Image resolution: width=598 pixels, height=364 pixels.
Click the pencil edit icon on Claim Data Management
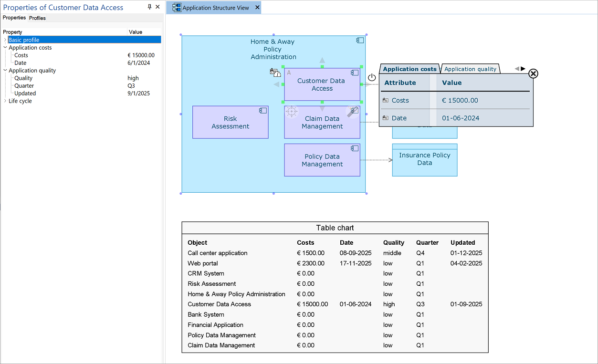click(x=352, y=112)
